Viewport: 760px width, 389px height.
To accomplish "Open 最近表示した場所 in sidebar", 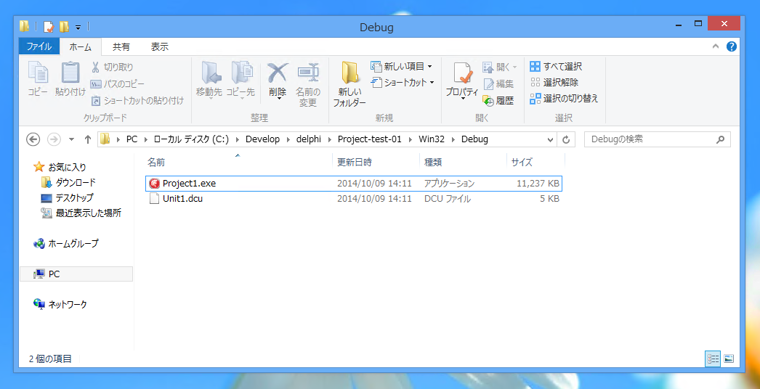I will click(81, 213).
